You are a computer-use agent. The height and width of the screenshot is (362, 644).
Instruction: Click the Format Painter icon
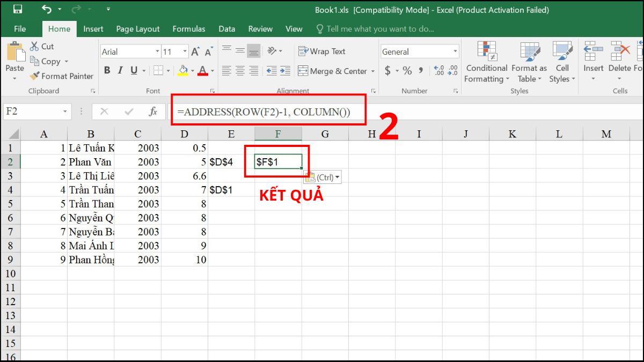[34, 76]
